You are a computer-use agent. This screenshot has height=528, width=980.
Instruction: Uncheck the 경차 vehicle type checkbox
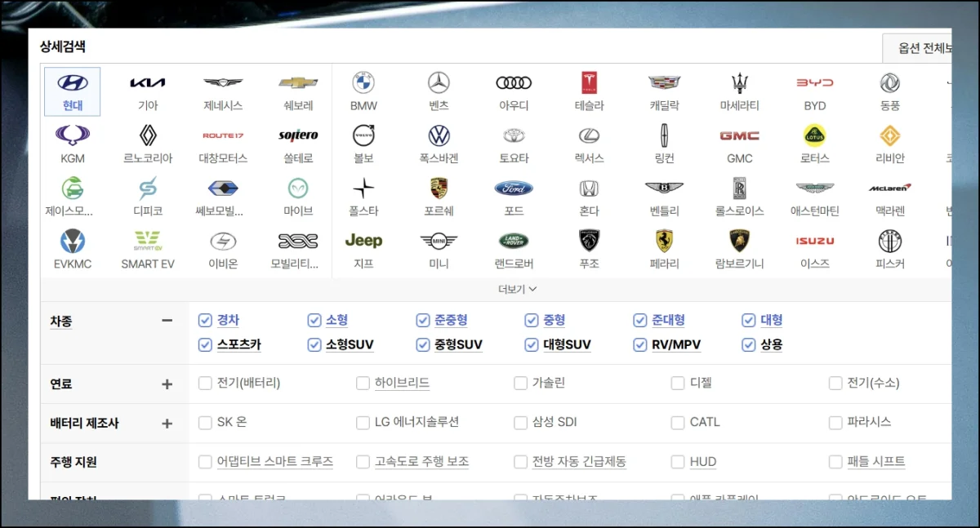[x=205, y=320]
